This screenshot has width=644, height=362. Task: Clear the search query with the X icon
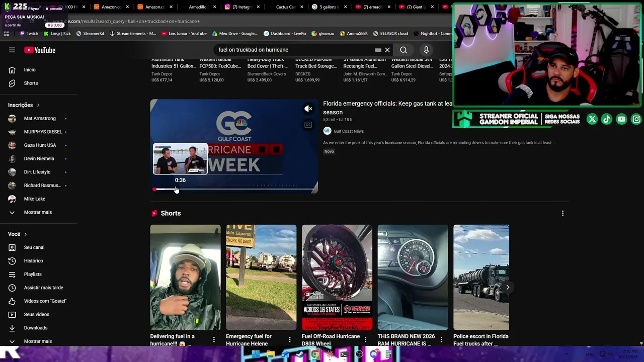click(x=387, y=50)
